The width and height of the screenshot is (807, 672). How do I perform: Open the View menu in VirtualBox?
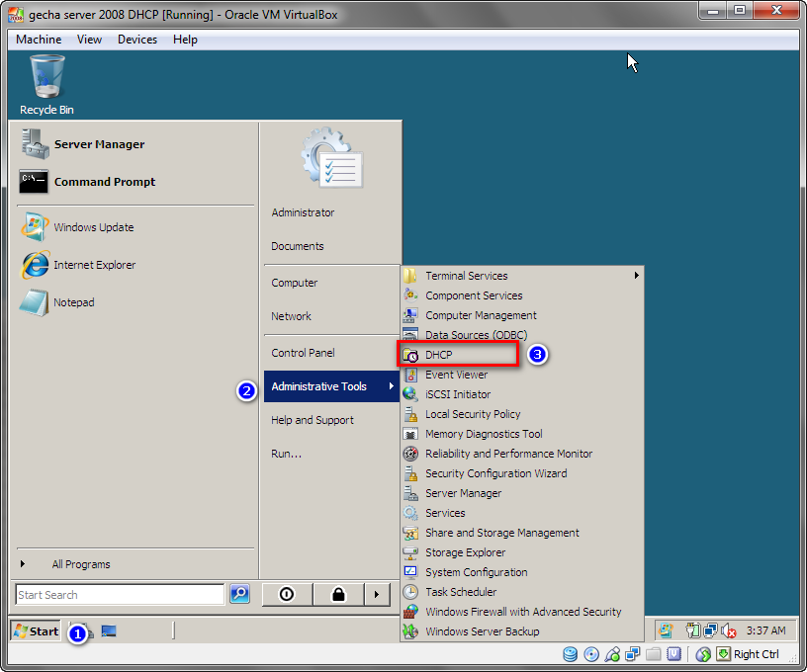tap(89, 40)
